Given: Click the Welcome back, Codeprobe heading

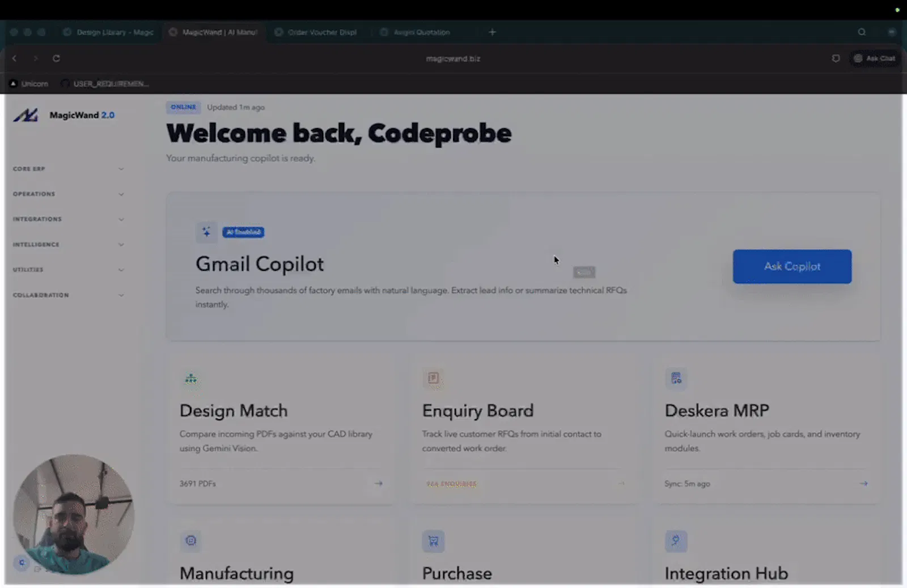Looking at the screenshot, I should pos(339,133).
